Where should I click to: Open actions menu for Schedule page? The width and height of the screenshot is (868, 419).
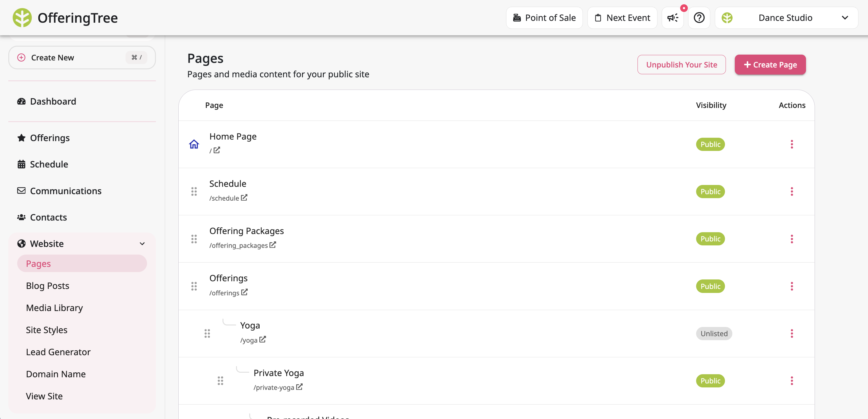792,192
